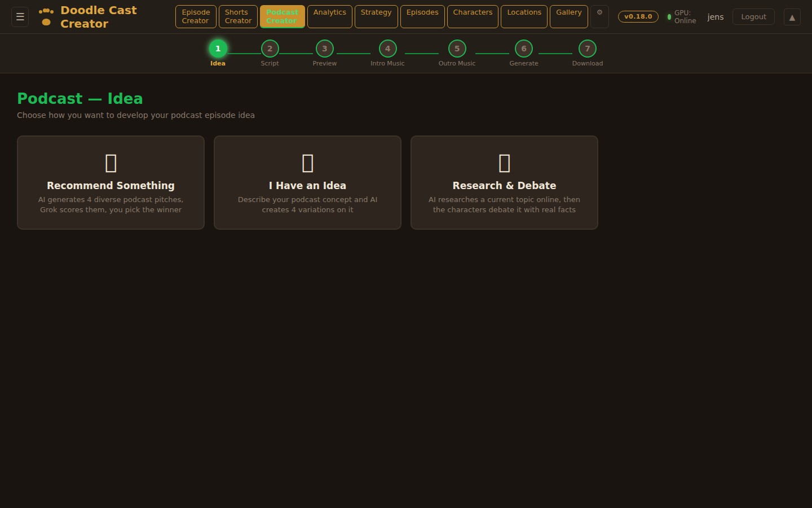Viewport: 812px width, 508px height.
Task: Select step 4 Intro Music
Action: tap(387, 49)
